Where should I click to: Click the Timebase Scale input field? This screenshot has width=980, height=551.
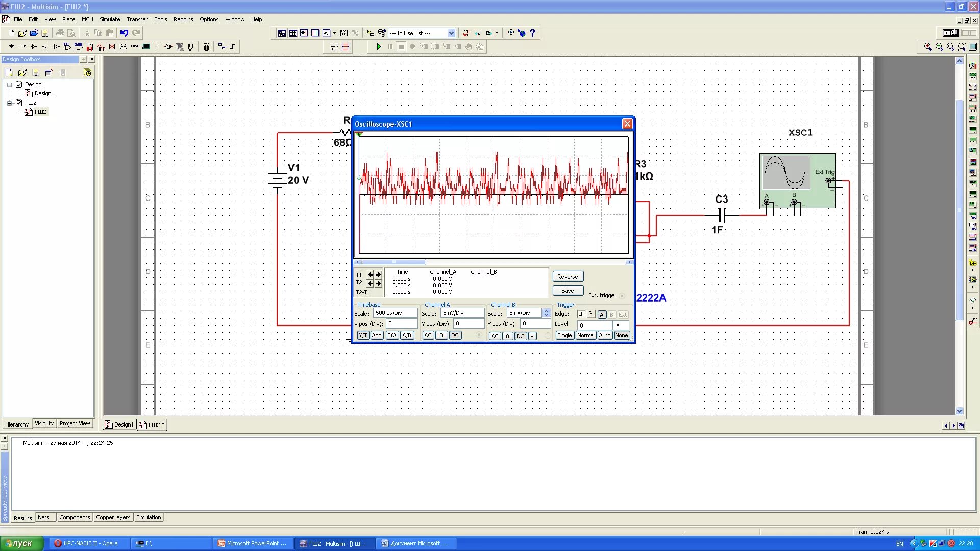click(x=395, y=313)
